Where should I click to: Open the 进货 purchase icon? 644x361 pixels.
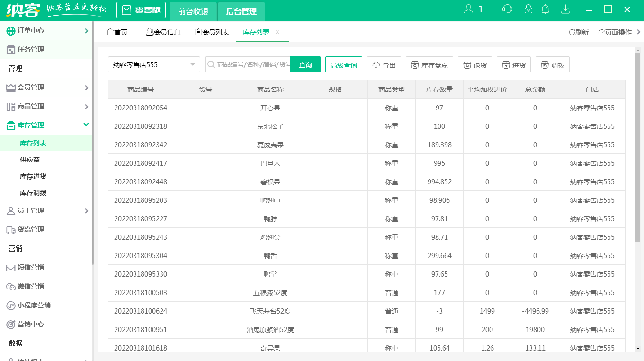(x=513, y=64)
